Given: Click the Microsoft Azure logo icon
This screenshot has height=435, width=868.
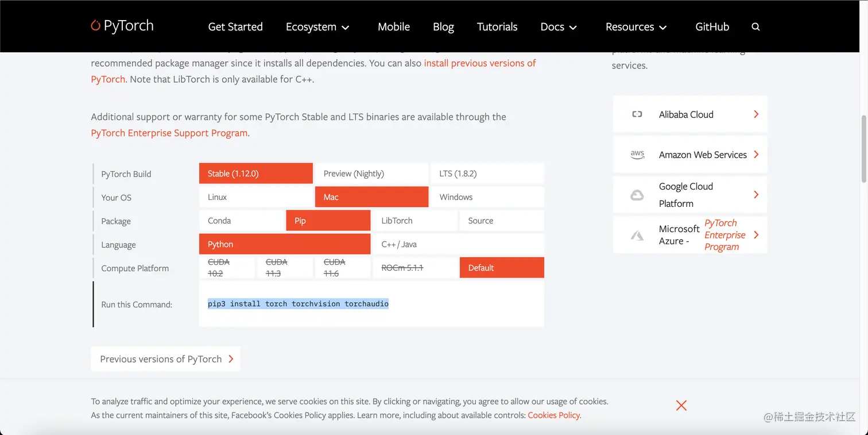Looking at the screenshot, I should tap(637, 235).
